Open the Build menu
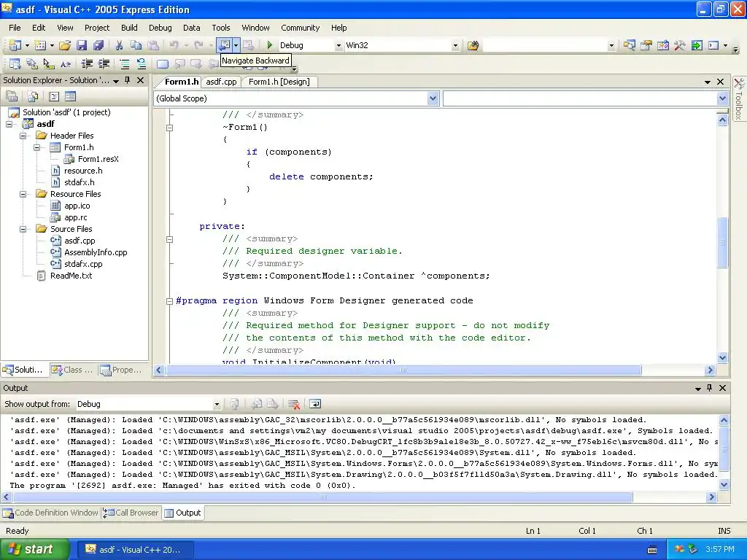 coord(129,28)
